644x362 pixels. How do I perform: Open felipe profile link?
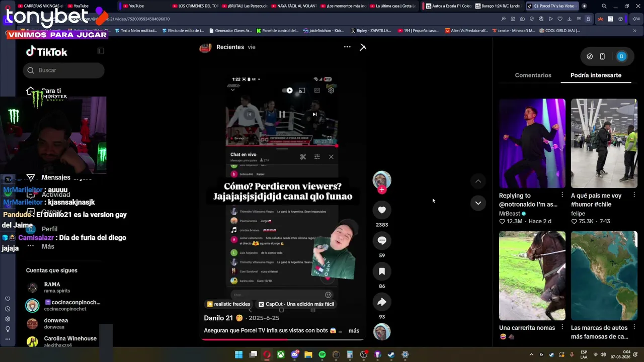[x=578, y=214]
